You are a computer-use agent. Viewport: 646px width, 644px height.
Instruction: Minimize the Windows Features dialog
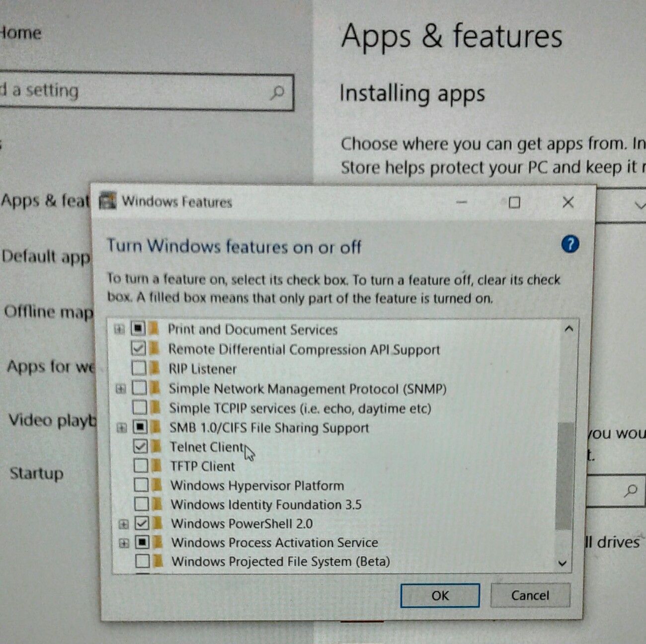click(x=462, y=202)
